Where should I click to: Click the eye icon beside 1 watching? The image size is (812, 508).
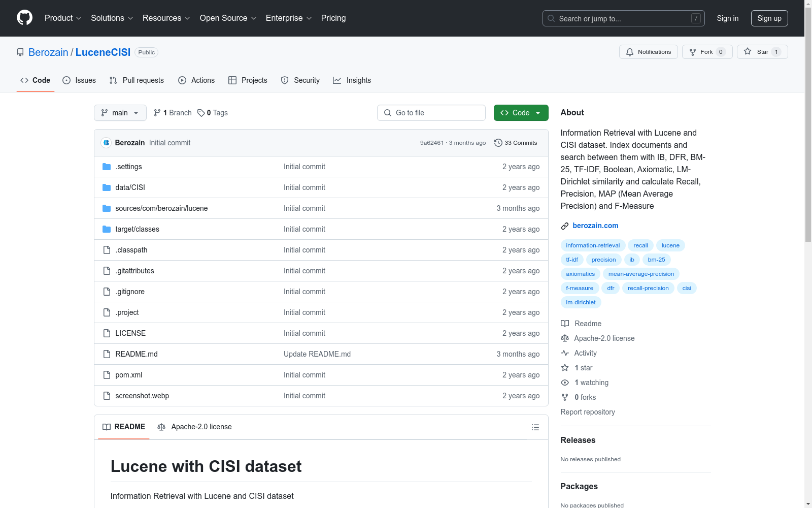(565, 383)
